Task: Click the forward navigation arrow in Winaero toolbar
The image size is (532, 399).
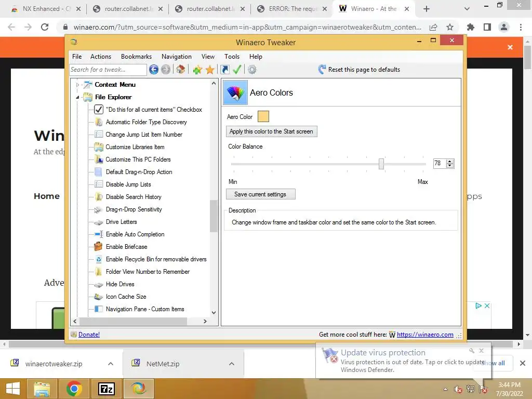Action: [x=166, y=70]
